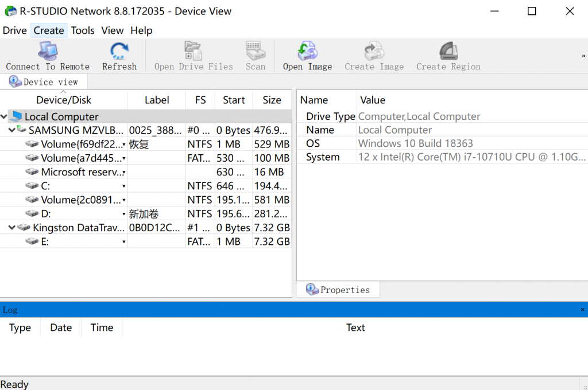The image size is (588, 390).
Task: Click the Create Image toolbar icon
Action: point(374,50)
